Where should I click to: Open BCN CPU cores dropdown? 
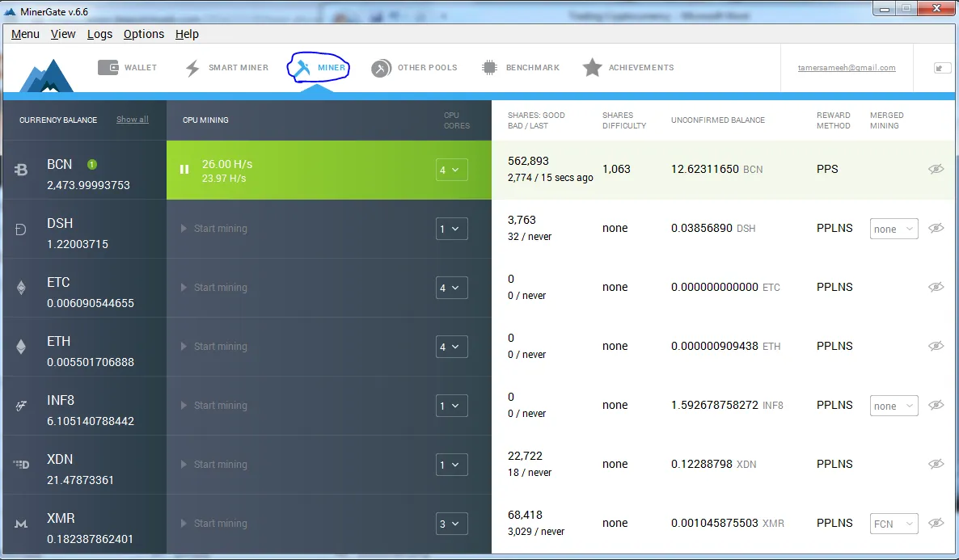(451, 170)
